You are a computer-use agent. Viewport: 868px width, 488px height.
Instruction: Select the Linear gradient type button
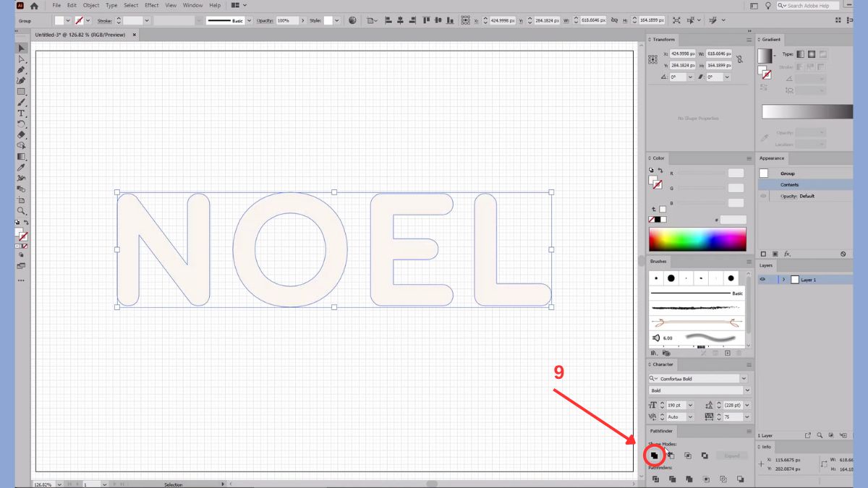point(801,54)
